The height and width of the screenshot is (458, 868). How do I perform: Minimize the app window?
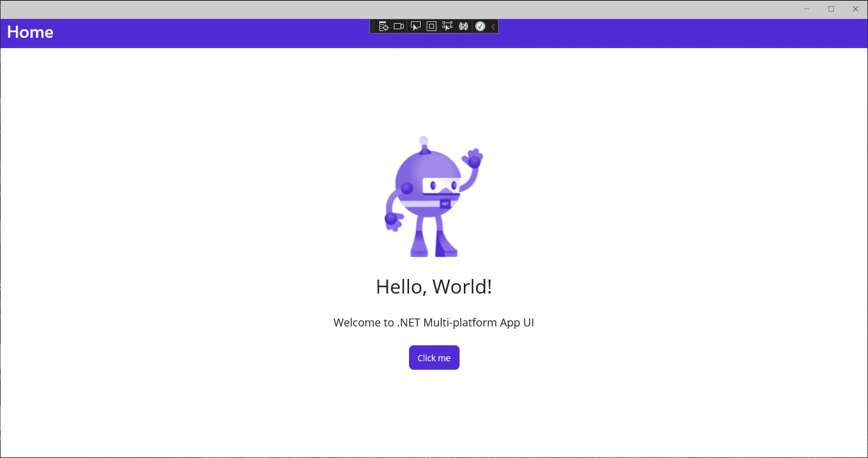coord(807,9)
